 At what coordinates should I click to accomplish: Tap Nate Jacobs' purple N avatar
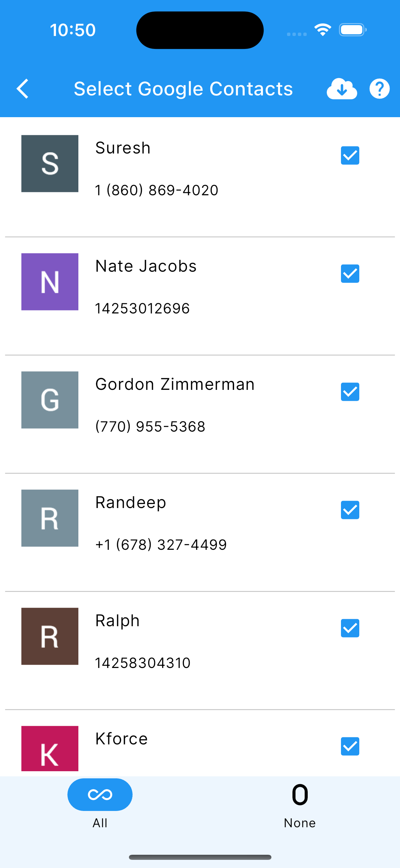[x=50, y=282]
